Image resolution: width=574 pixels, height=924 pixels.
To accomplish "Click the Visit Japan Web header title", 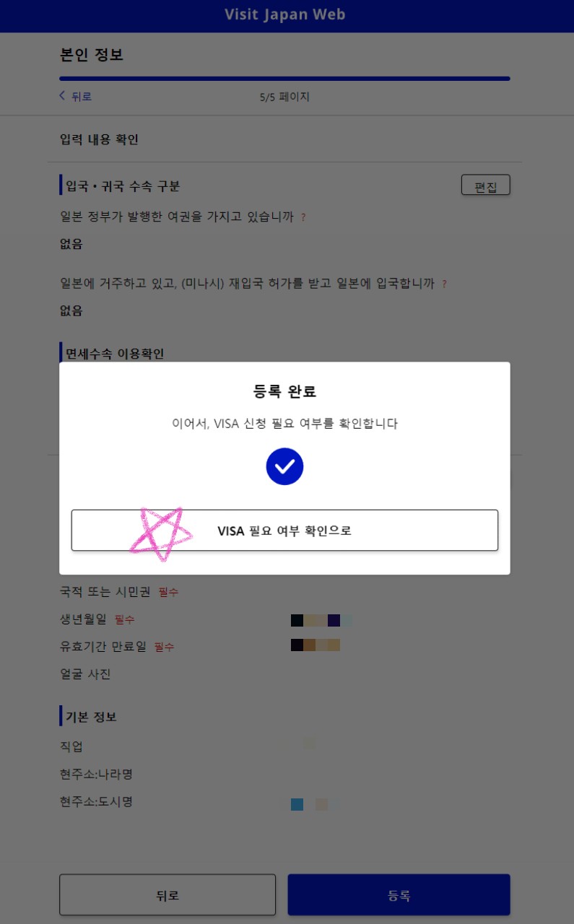I will pyautogui.click(x=285, y=14).
